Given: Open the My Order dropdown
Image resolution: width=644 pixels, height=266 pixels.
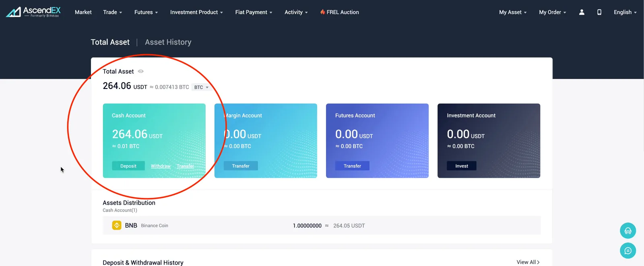Looking at the screenshot, I should (553, 12).
